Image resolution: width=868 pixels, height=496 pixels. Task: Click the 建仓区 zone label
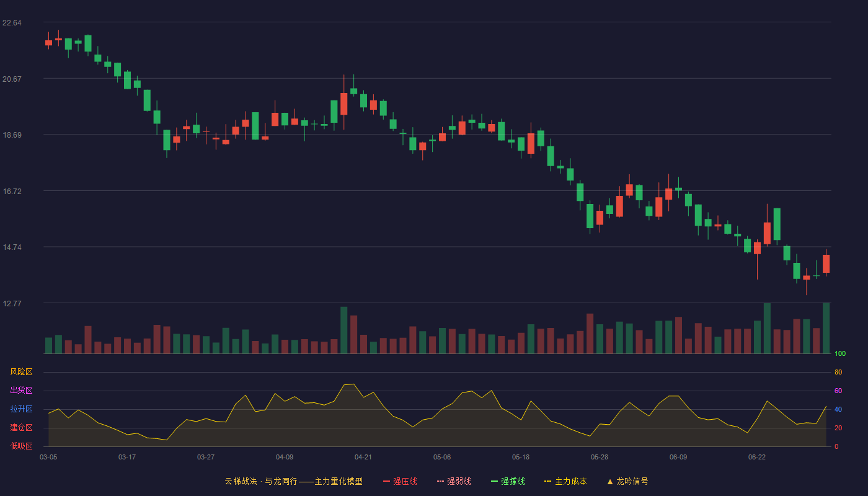click(21, 428)
